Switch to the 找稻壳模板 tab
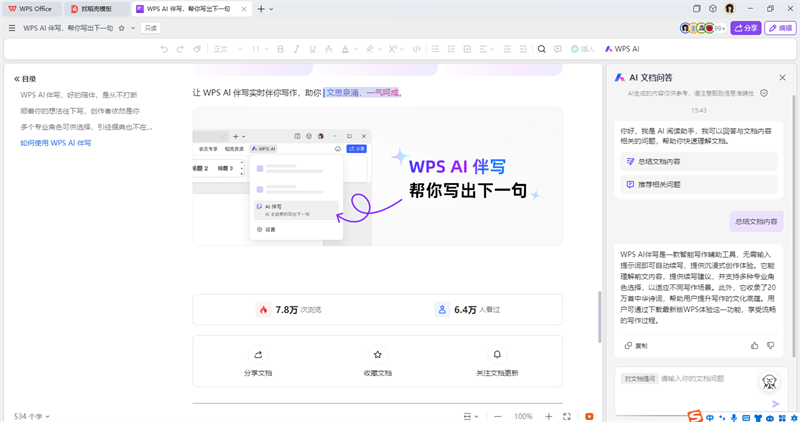This screenshot has height=422, width=800. coord(96,9)
